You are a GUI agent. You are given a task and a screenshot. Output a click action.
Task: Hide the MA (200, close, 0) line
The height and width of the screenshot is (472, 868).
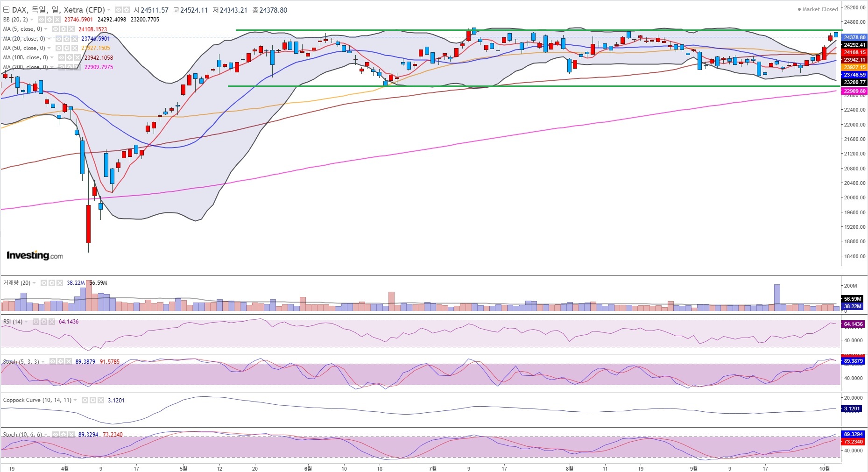(61, 67)
